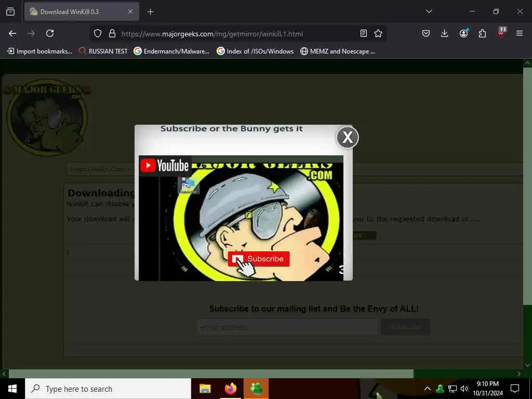Image resolution: width=532 pixels, height=399 pixels.
Task: Reload the page with the refresh icon
Action: pos(50,33)
